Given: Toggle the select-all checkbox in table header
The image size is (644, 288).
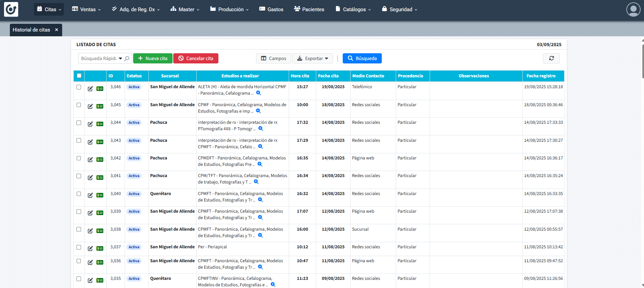Looking at the screenshot, I should (x=79, y=76).
